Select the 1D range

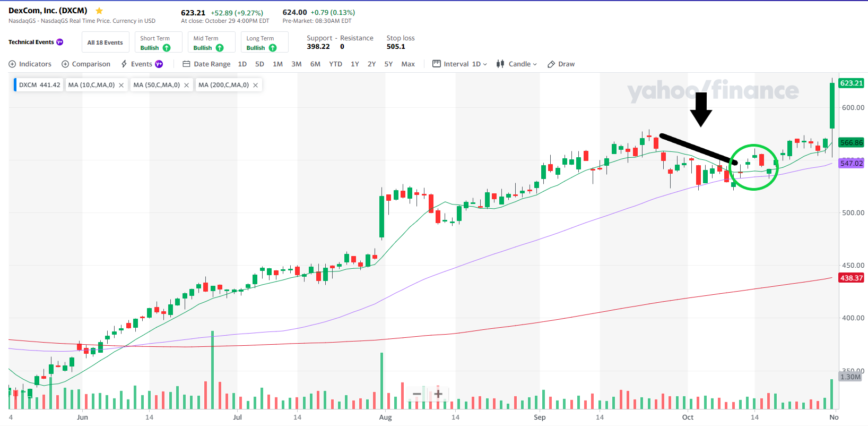click(x=242, y=64)
